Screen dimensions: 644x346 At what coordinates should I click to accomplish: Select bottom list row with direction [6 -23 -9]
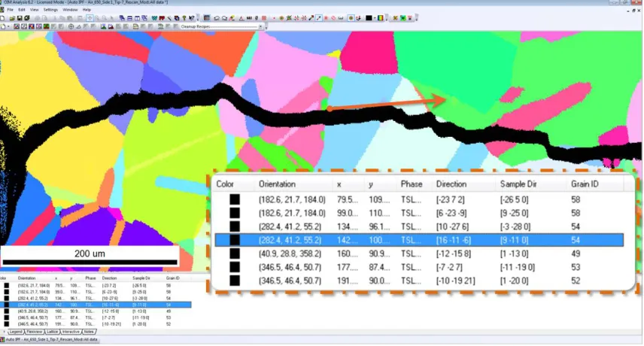(x=96, y=292)
